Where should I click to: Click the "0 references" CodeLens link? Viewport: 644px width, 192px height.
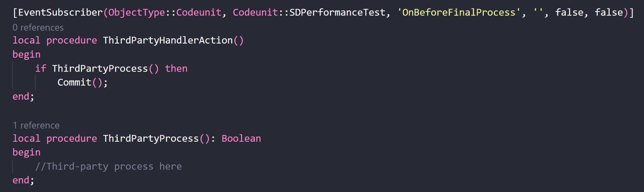coord(38,28)
